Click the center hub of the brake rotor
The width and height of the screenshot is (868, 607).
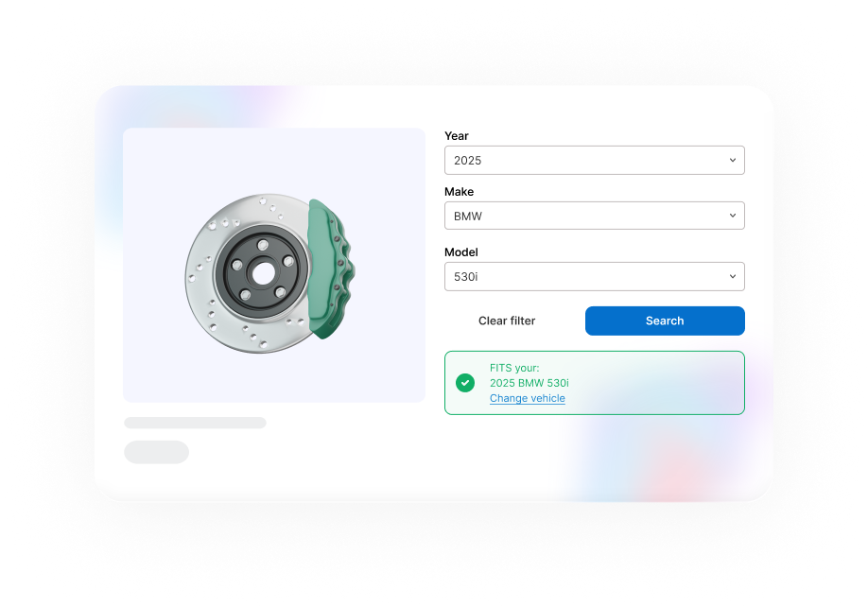click(262, 272)
